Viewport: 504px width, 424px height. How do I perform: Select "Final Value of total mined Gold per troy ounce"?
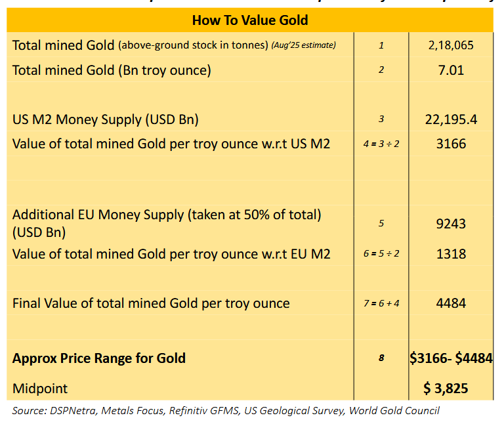(x=151, y=303)
